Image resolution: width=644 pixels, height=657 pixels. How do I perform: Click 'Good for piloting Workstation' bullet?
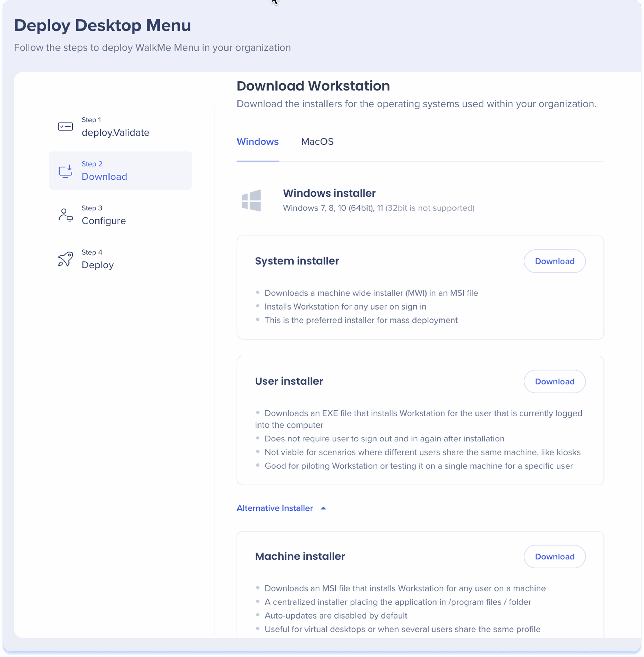click(x=418, y=466)
